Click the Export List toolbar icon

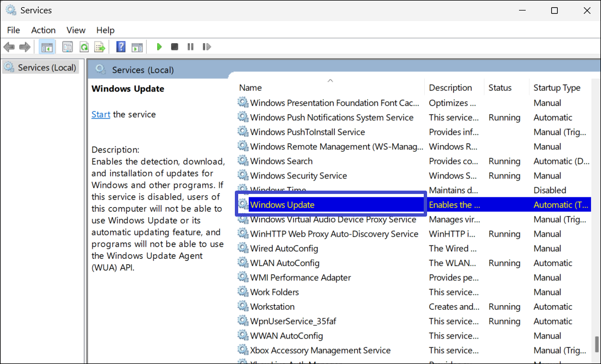(x=100, y=47)
